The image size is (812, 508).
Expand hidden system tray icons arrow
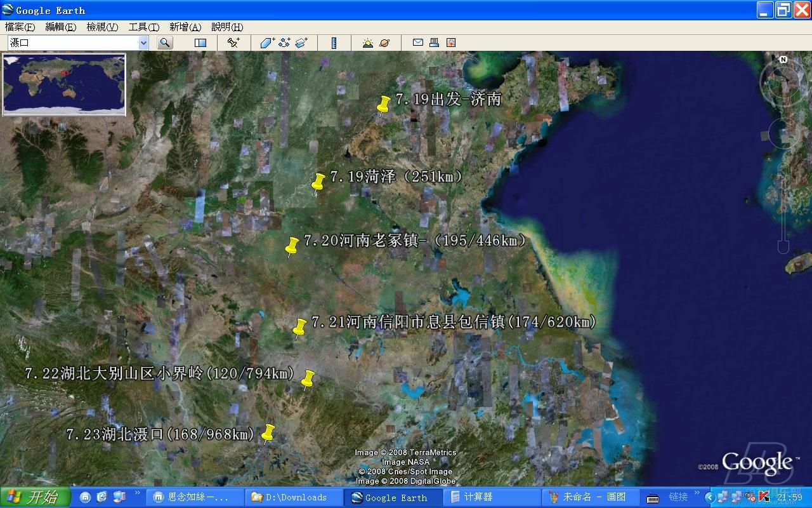(x=711, y=497)
